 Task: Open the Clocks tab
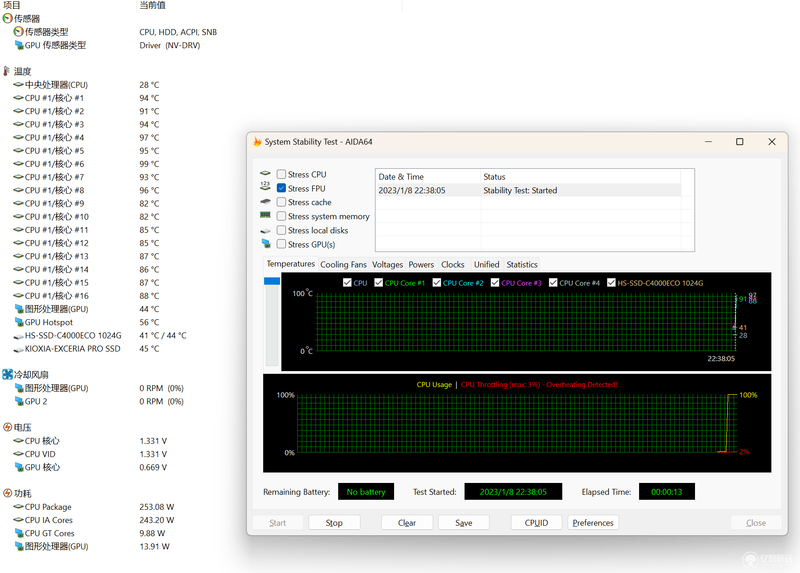(x=453, y=264)
